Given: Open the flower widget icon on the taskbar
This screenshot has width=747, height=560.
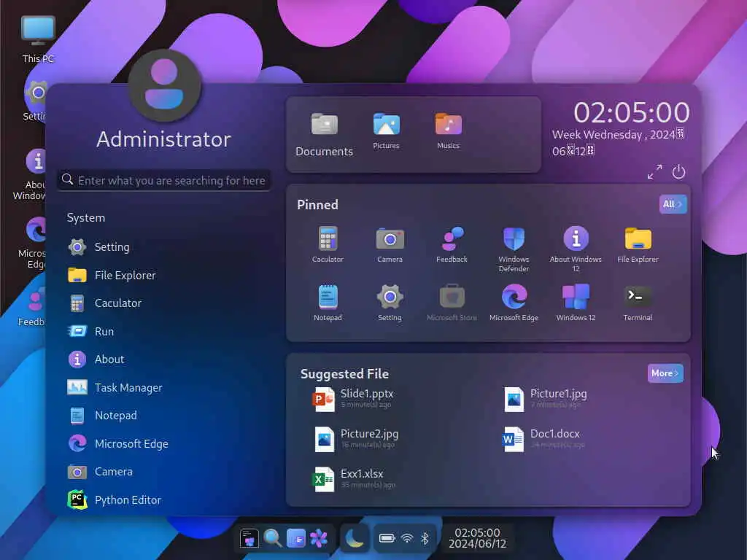Looking at the screenshot, I should (319, 539).
